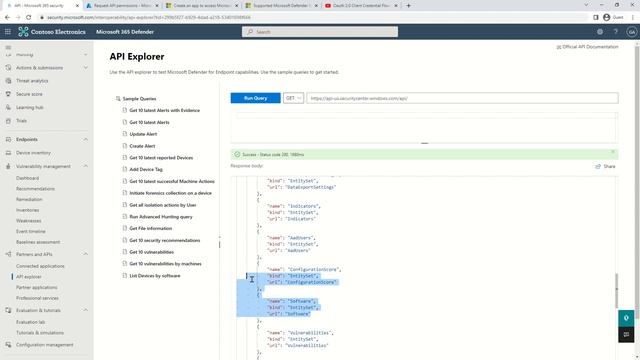Open the dark feedback chat button
This screenshot has height=360, width=640.
[x=626, y=335]
